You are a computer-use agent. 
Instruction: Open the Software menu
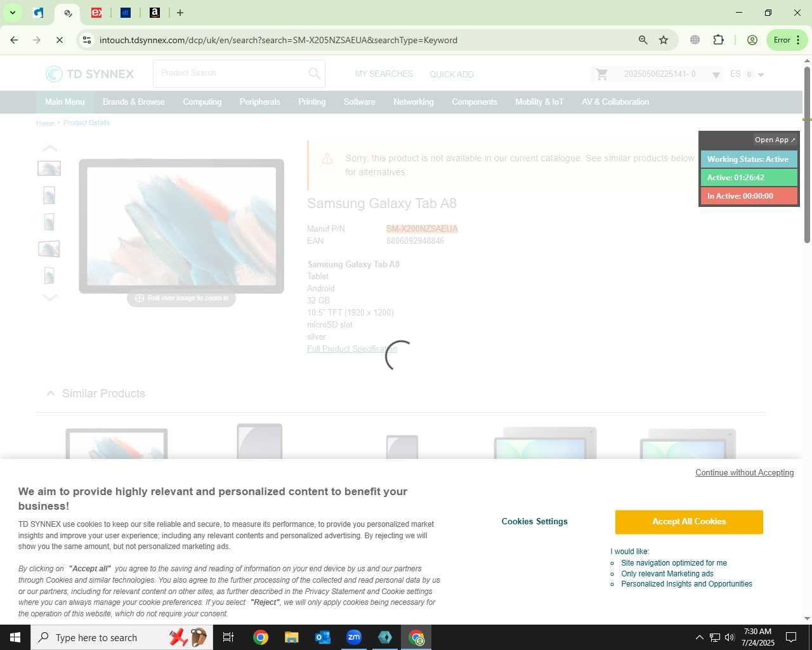[360, 102]
